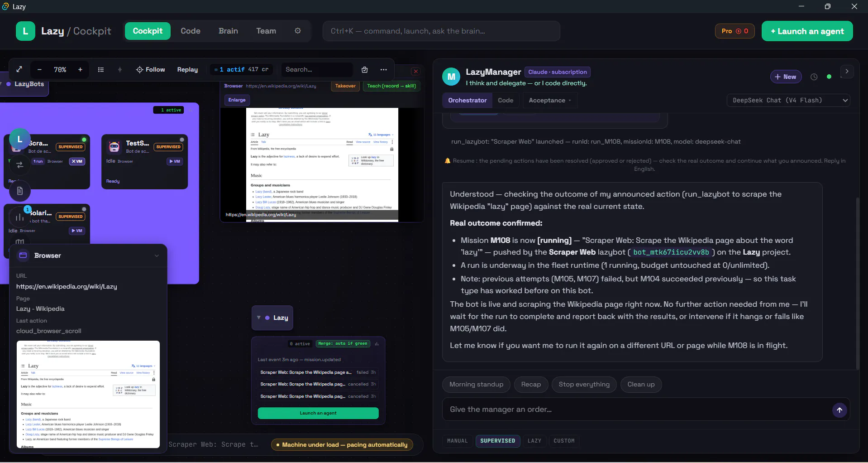868x463 pixels.
Task: Click the LazyManager M avatar
Action: pyautogui.click(x=451, y=77)
